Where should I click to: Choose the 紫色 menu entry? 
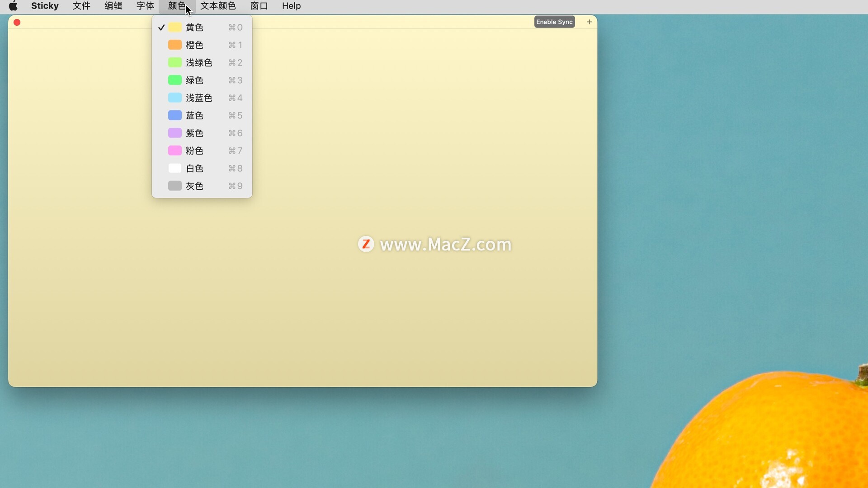[202, 133]
